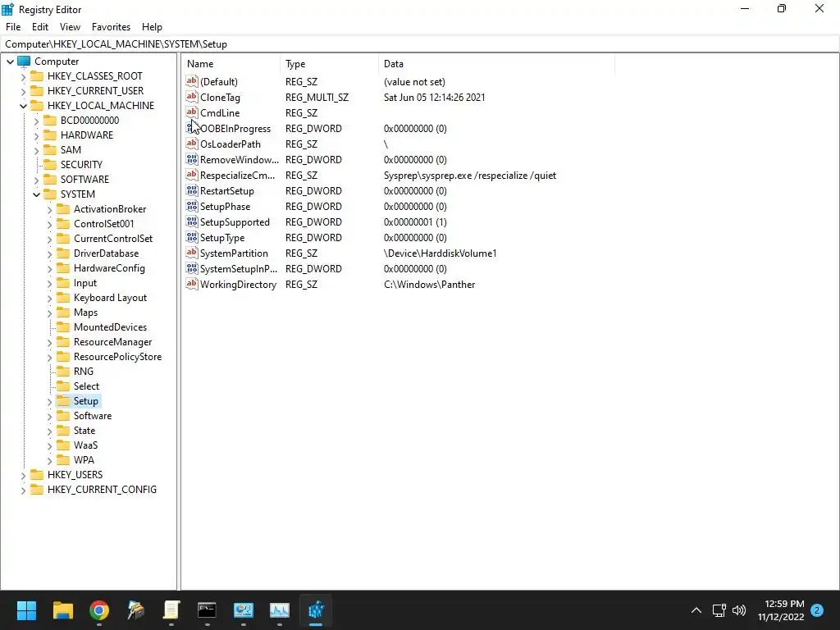Open the Help menu
Screen dimensions: 840x630
click(152, 27)
